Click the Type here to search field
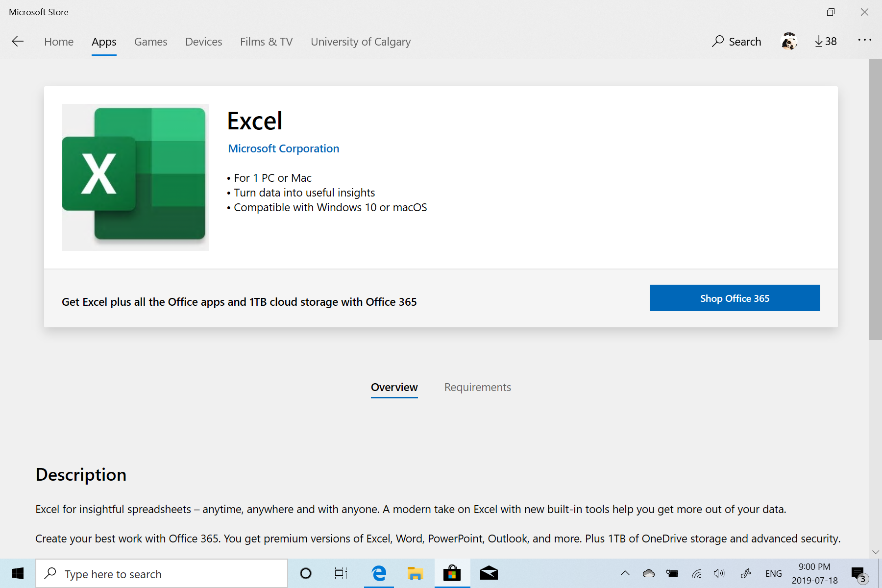The width and height of the screenshot is (882, 588). pos(162,573)
